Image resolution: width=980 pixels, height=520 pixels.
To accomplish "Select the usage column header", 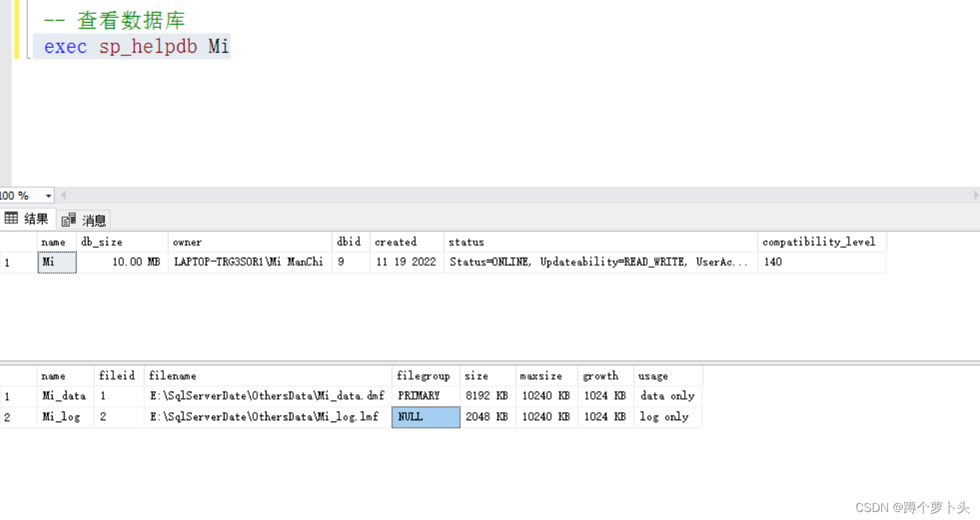I will [653, 375].
